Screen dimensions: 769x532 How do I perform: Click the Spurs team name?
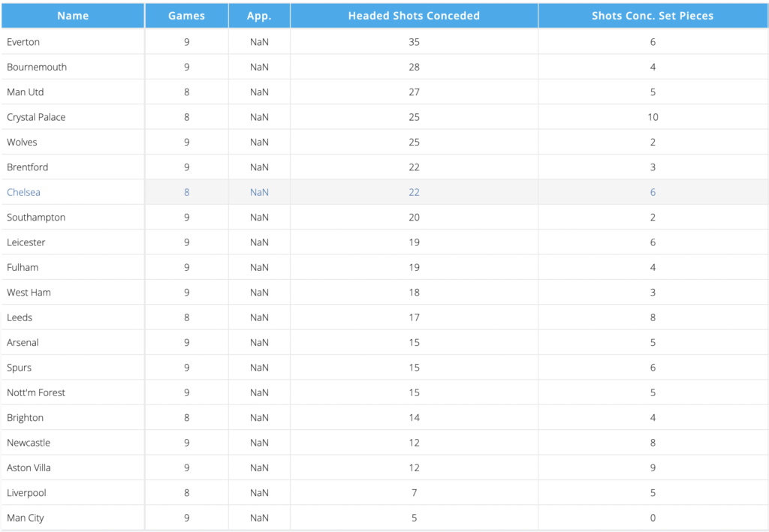[20, 368]
